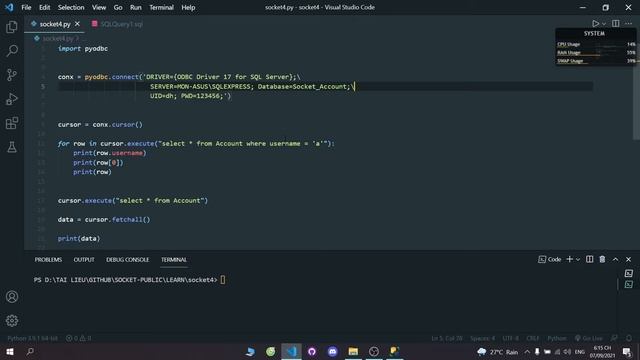Open the editor More Actions ellipsis
Screen dimensions: 640x360
629,24
